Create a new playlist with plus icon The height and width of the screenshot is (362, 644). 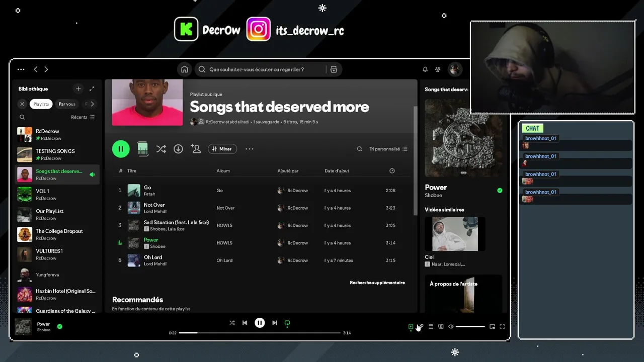(78, 88)
